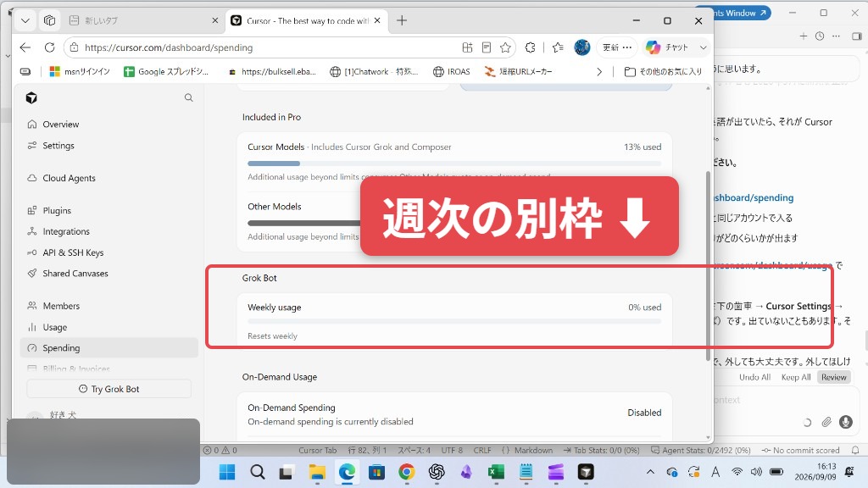868x488 pixels.
Task: Open その他のお気に入り folder
Action: (663, 71)
